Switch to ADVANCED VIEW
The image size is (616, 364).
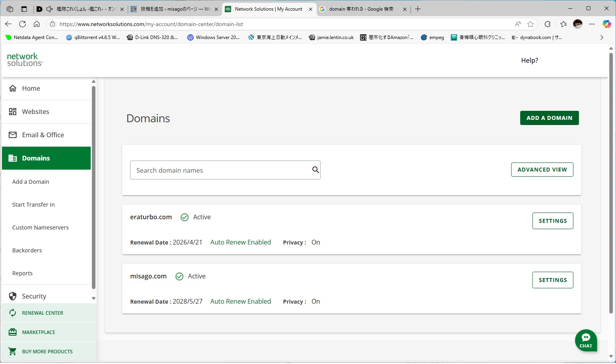(x=542, y=170)
